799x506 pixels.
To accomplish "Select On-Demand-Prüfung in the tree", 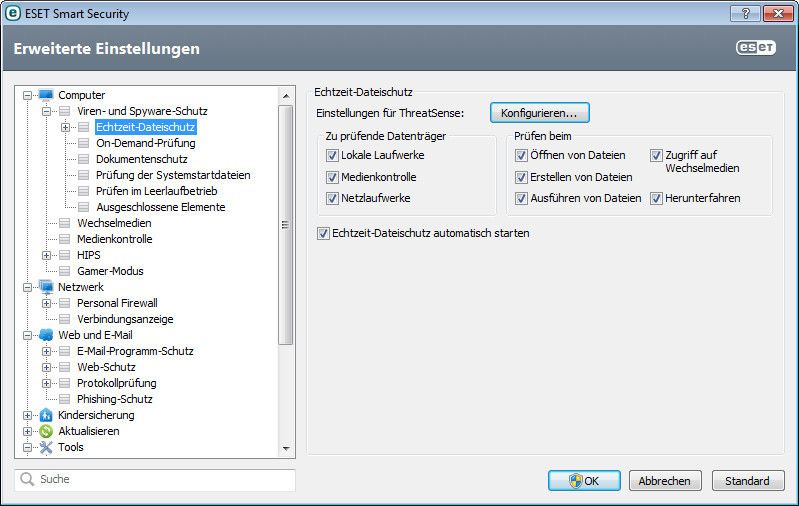I will [146, 143].
